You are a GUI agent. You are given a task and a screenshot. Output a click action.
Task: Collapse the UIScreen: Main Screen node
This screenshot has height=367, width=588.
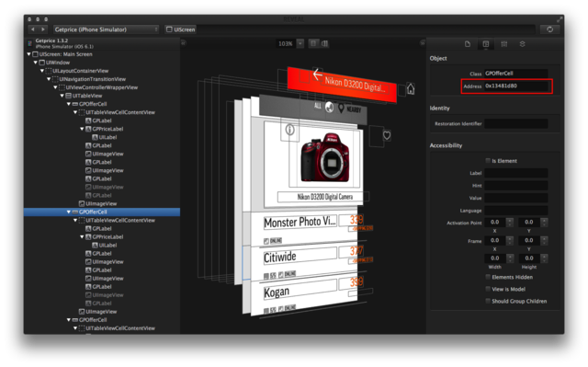click(x=28, y=54)
